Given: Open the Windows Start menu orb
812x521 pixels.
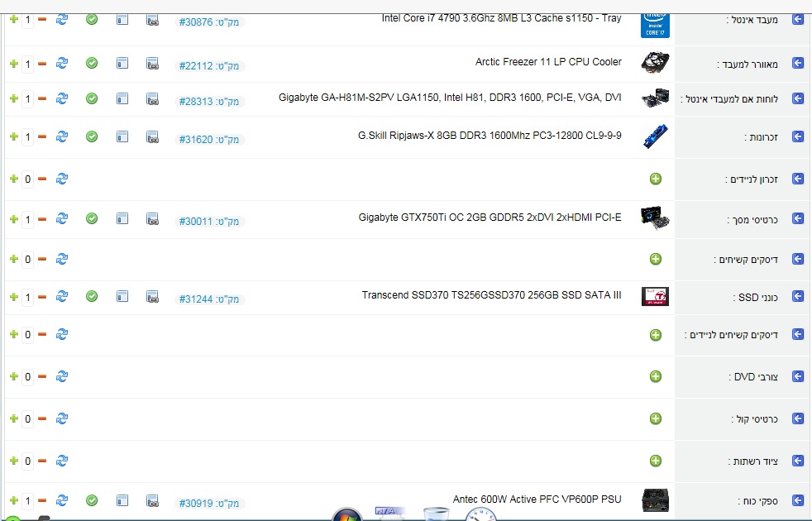Looking at the screenshot, I should [x=346, y=515].
